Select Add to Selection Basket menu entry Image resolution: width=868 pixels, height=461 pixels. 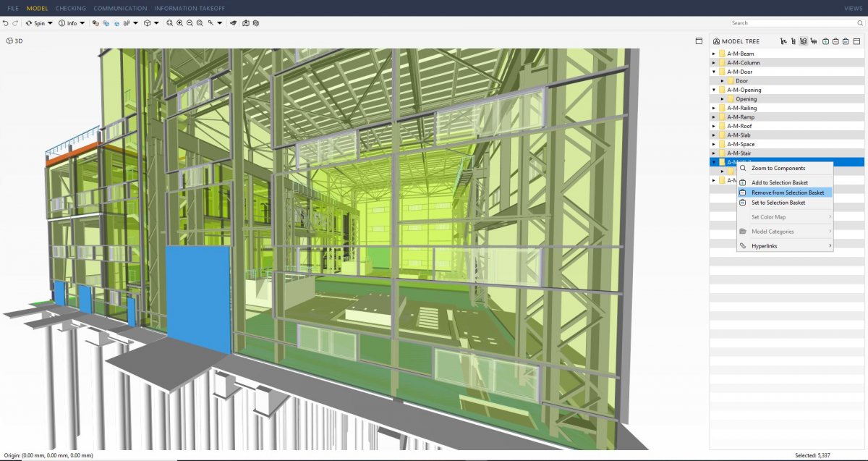pos(785,182)
